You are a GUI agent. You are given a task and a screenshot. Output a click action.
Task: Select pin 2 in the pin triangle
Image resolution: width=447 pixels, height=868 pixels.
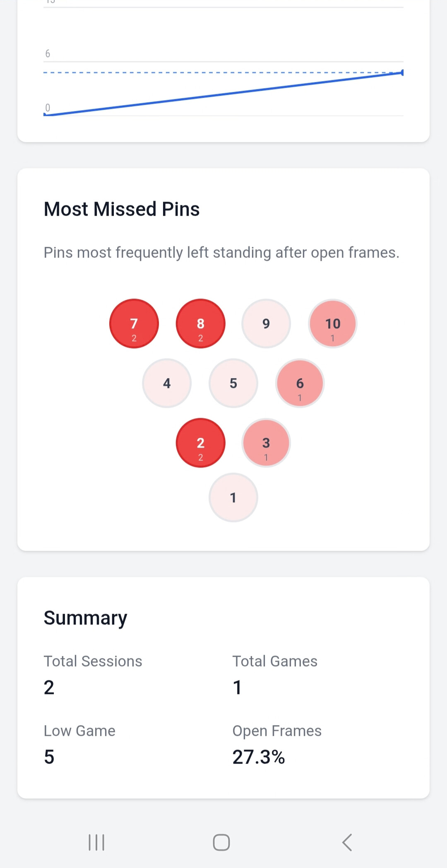click(x=200, y=443)
